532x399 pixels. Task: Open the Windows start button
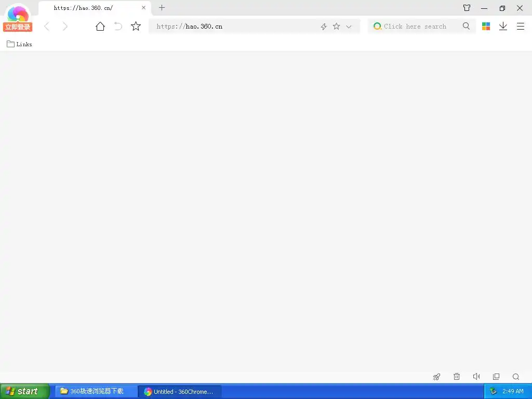coord(24,391)
